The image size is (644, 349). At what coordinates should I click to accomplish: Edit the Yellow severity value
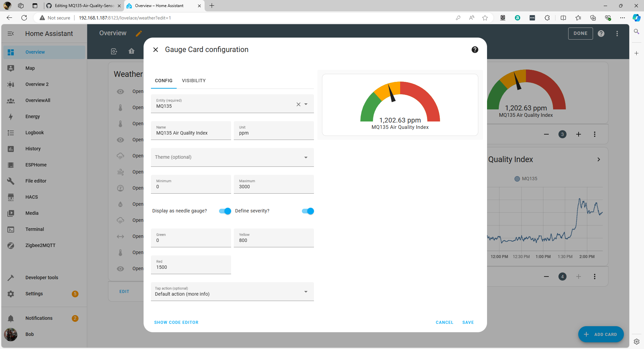274,238
